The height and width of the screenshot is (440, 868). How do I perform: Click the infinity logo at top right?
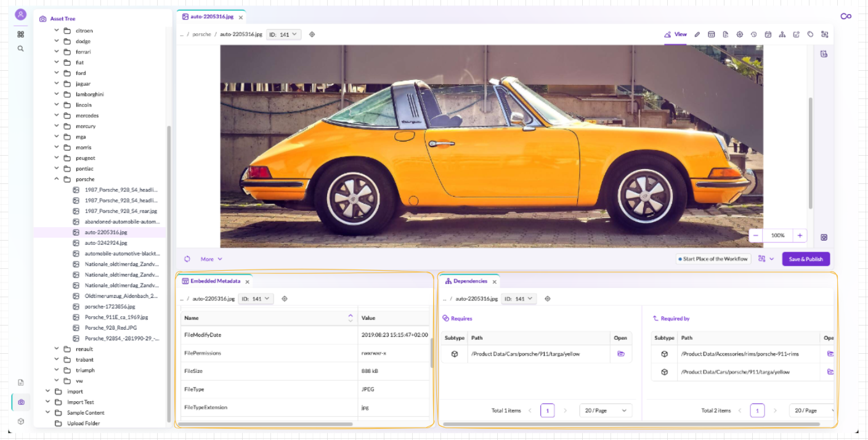coord(846,17)
